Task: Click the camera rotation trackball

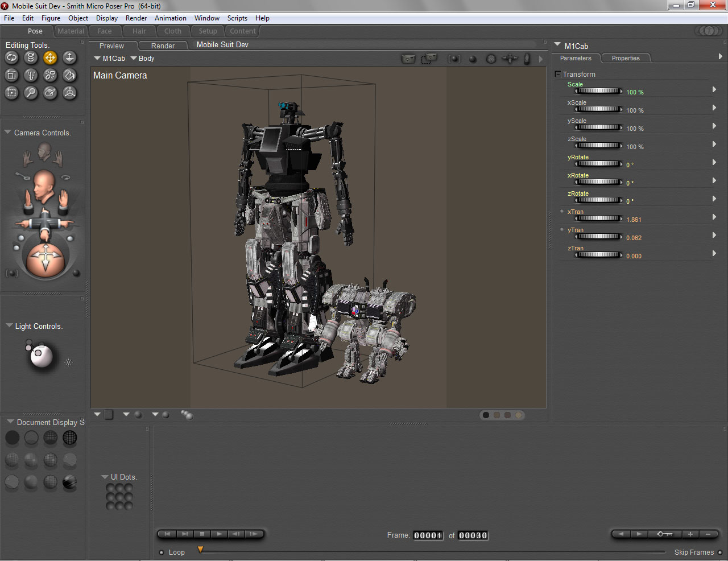Action: (x=45, y=259)
